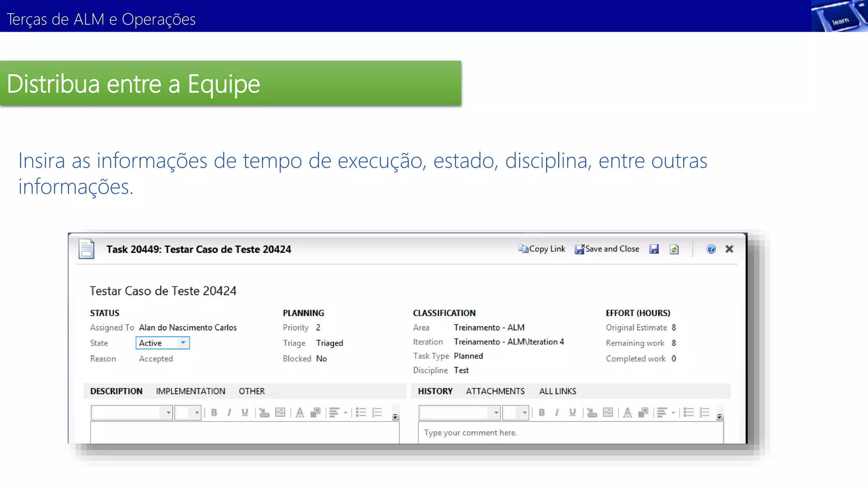Click the Task Type value Planned
Screen dimensions: 868x488
point(468,356)
